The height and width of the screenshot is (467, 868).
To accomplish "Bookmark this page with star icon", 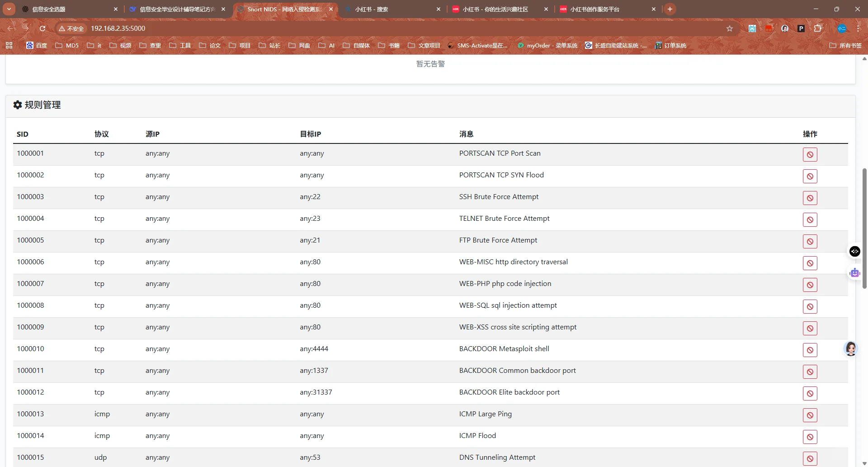I will 729,28.
